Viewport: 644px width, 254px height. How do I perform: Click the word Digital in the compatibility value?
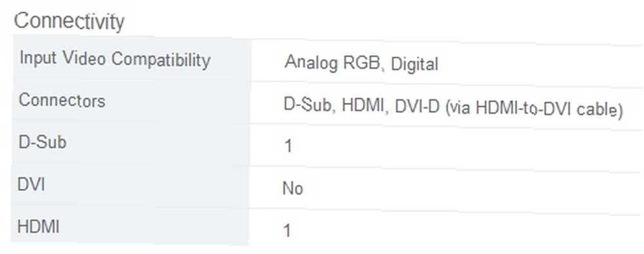point(414,64)
